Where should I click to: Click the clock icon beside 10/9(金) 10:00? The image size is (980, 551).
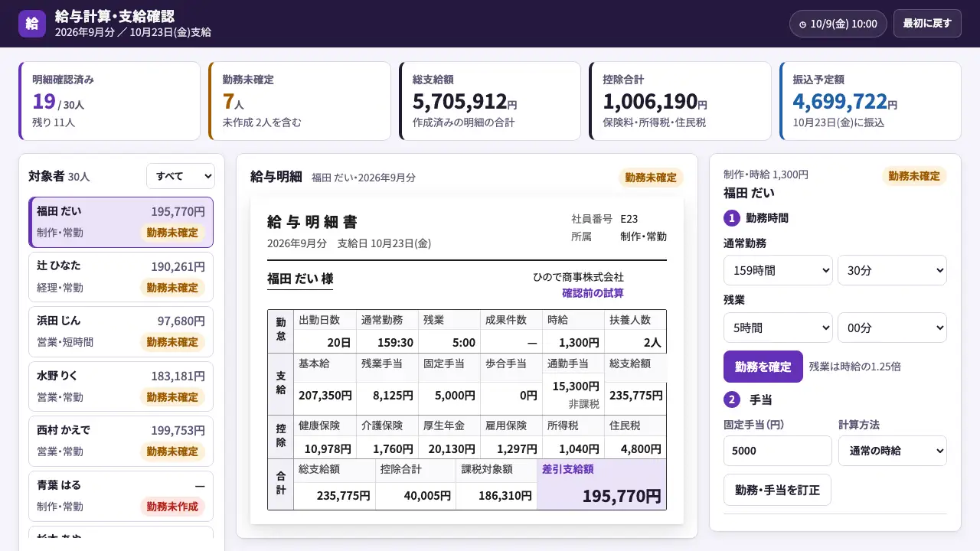(x=802, y=24)
